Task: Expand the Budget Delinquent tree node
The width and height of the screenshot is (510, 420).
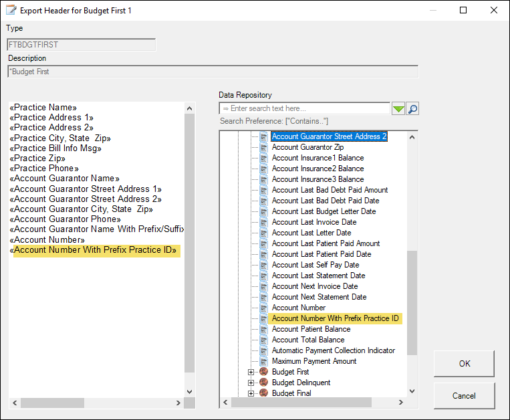Action: pos(251,383)
